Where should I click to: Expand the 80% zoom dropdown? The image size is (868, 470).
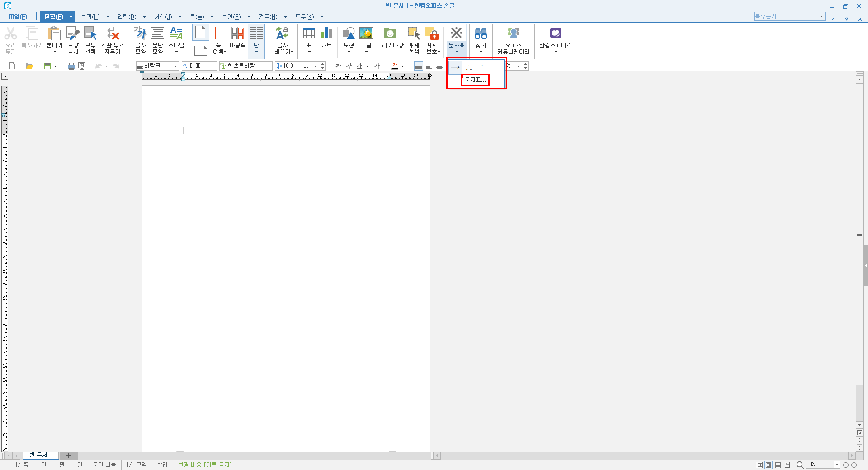(x=837, y=465)
